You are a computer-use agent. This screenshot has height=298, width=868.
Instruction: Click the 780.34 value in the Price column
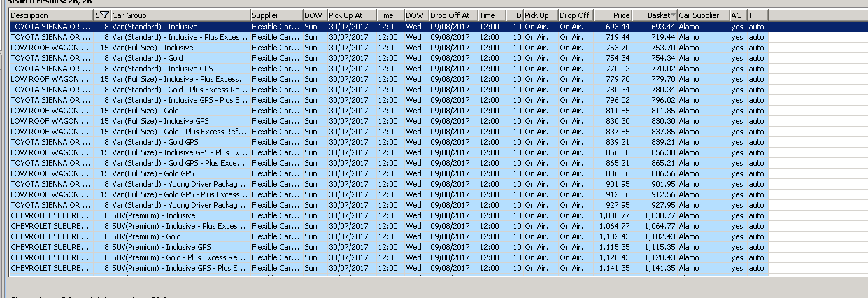(618, 90)
